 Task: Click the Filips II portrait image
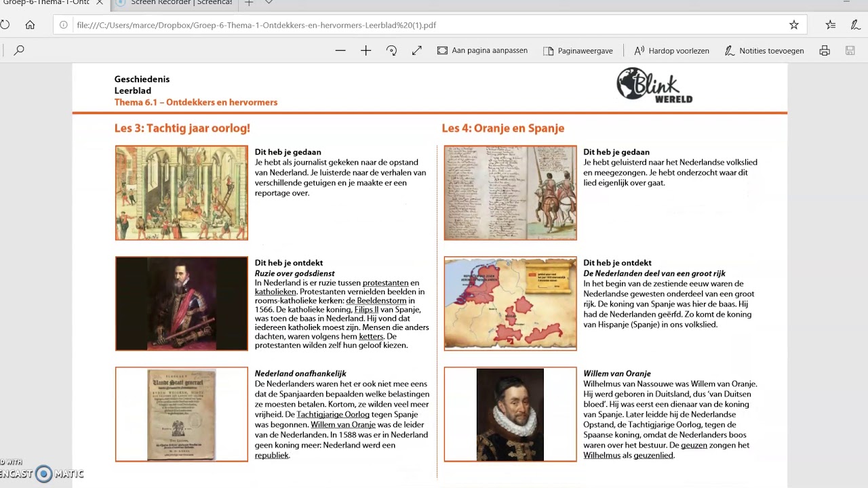[x=182, y=303]
